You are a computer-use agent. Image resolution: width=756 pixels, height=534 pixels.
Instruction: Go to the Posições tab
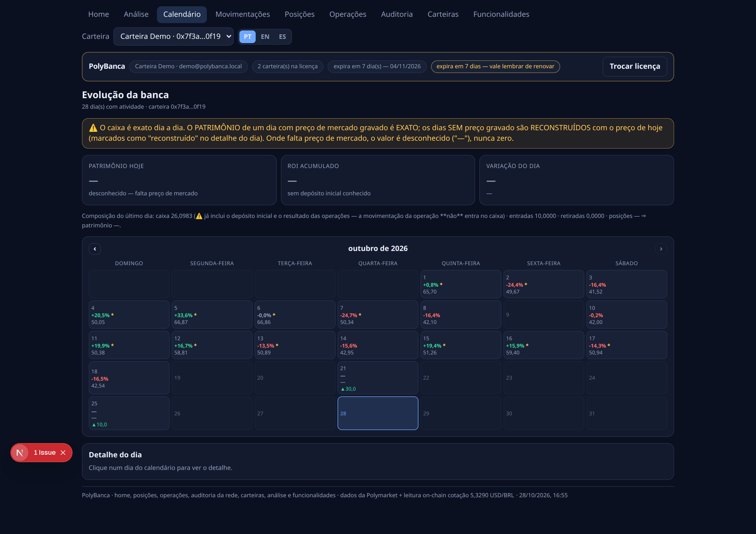tap(300, 14)
